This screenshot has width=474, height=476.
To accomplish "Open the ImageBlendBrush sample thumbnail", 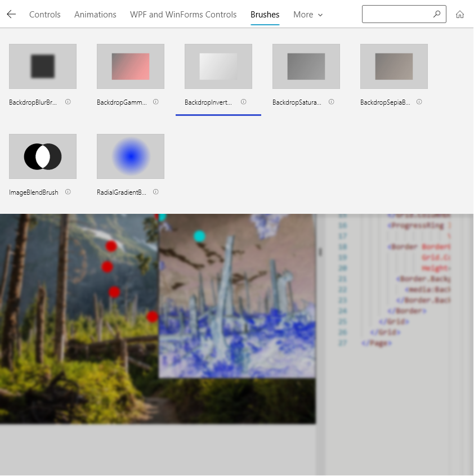I will (43, 156).
